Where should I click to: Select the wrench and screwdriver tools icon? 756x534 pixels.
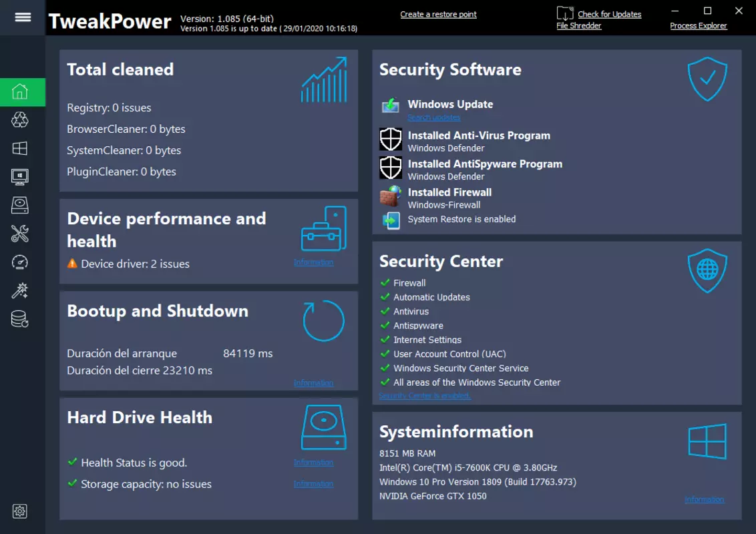[x=20, y=234]
